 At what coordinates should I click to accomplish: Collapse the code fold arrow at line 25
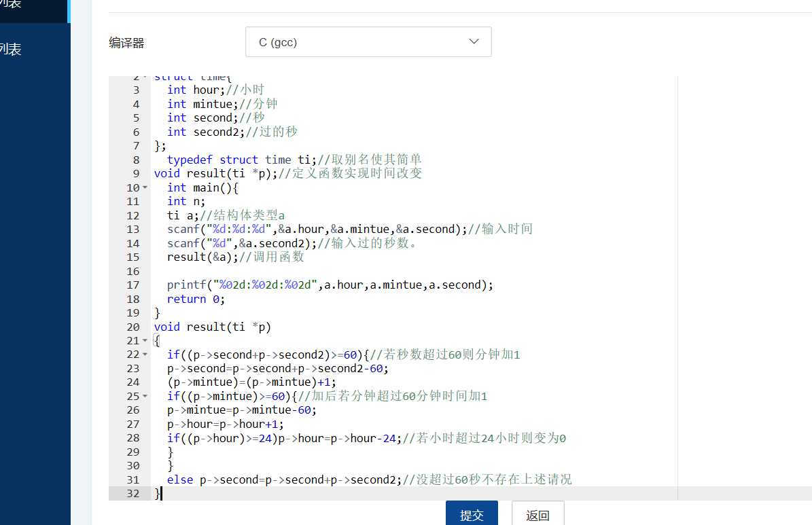click(145, 397)
